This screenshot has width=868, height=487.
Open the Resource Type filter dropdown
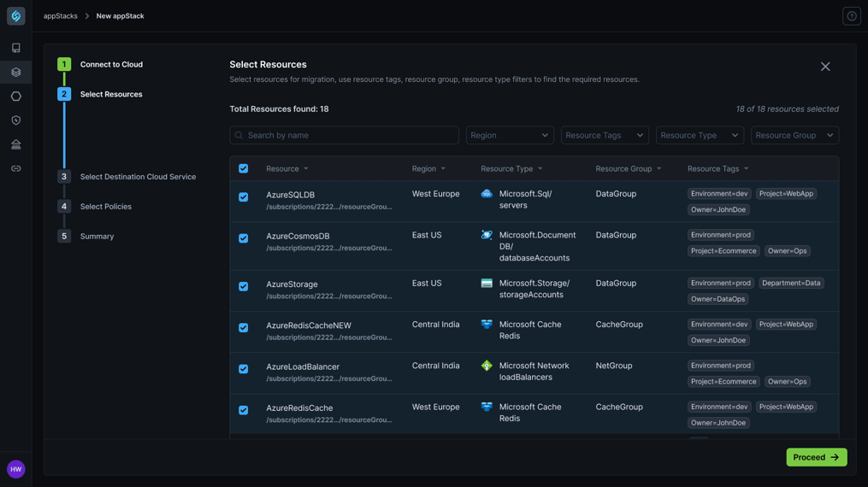click(700, 136)
